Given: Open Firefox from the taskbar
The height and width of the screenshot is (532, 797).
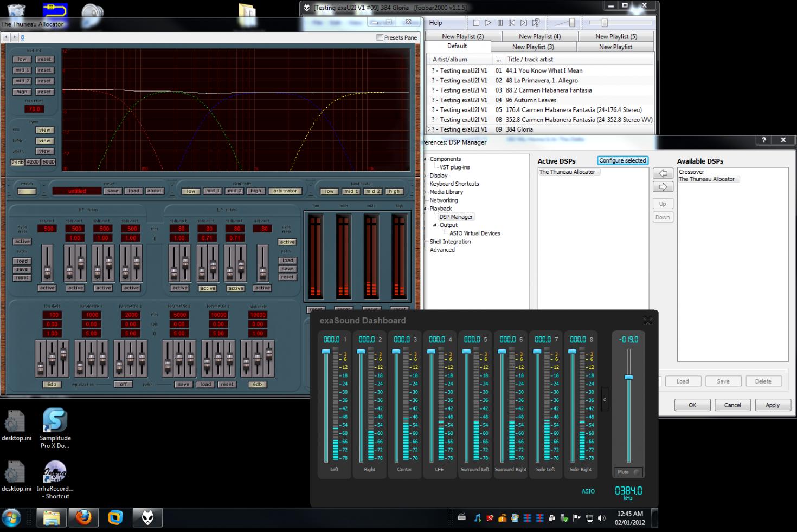Looking at the screenshot, I should point(83,518).
